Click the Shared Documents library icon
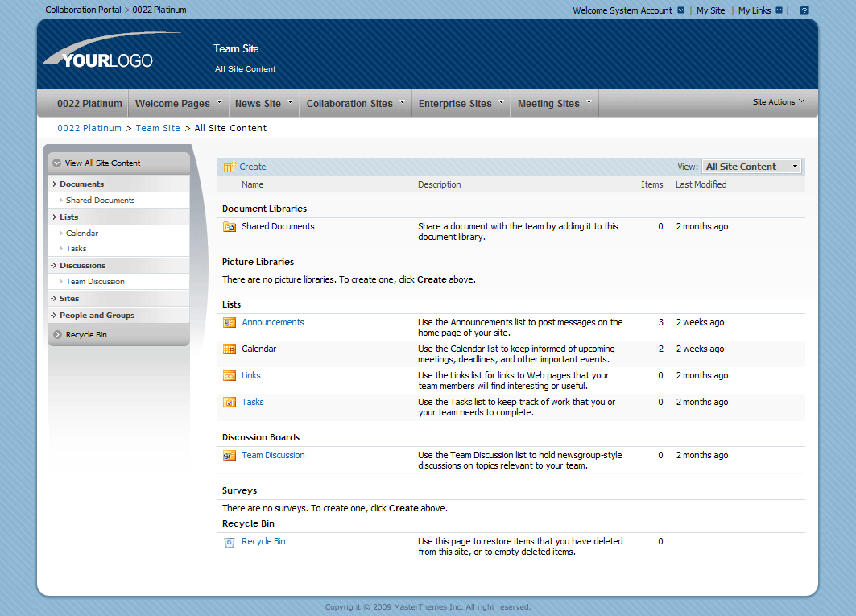This screenshot has height=616, width=856. (230, 227)
